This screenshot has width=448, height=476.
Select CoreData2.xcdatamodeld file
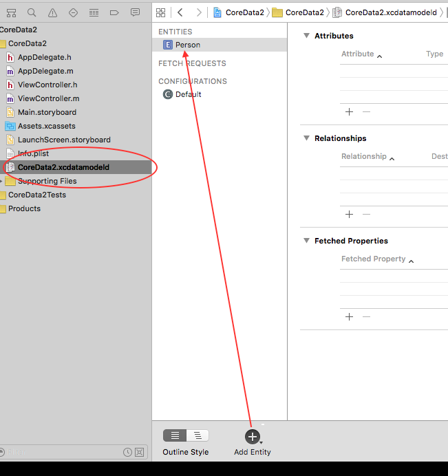click(x=76, y=167)
